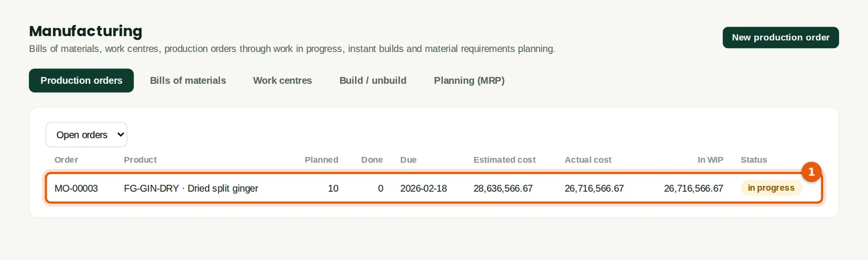
Task: Open the Planning (MRP) tab
Action: pos(469,81)
